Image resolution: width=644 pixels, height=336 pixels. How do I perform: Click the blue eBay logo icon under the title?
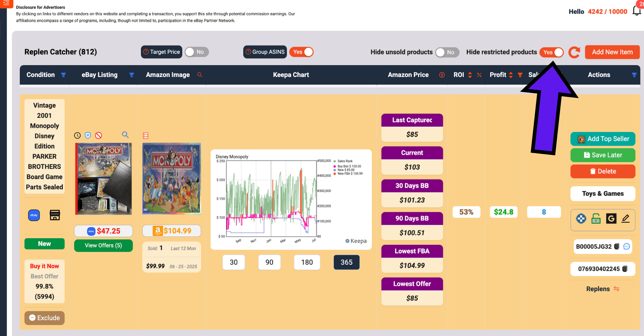tap(34, 215)
